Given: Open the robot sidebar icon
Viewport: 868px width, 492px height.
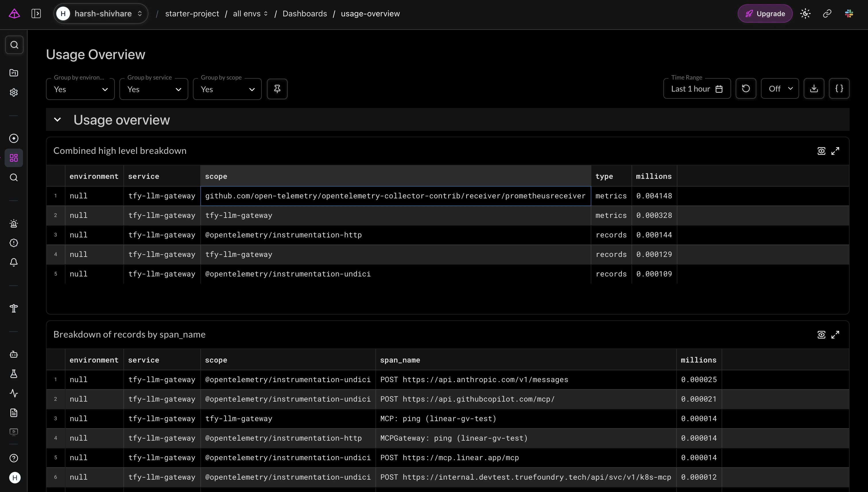Looking at the screenshot, I should 14,354.
